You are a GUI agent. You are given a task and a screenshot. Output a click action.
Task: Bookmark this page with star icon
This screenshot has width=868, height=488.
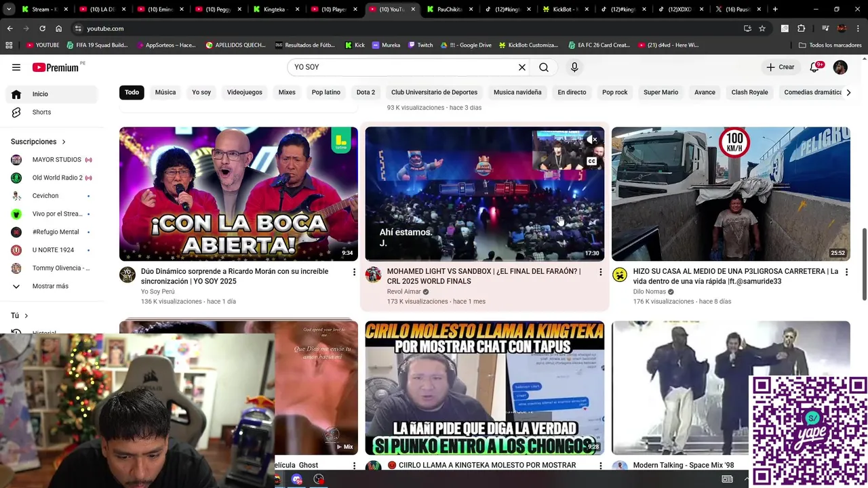(x=762, y=28)
